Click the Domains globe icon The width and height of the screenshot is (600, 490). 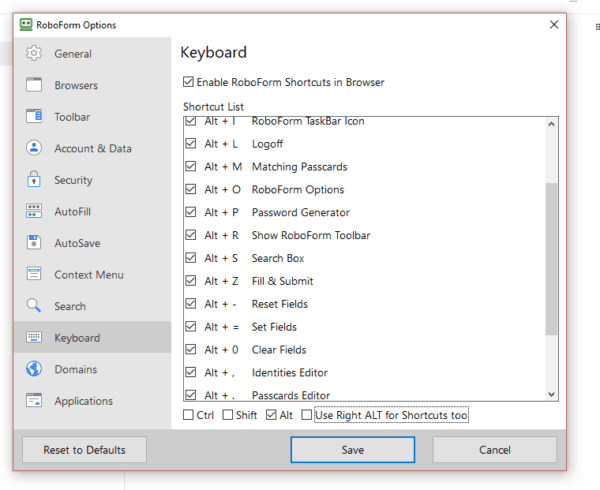pyautogui.click(x=34, y=369)
